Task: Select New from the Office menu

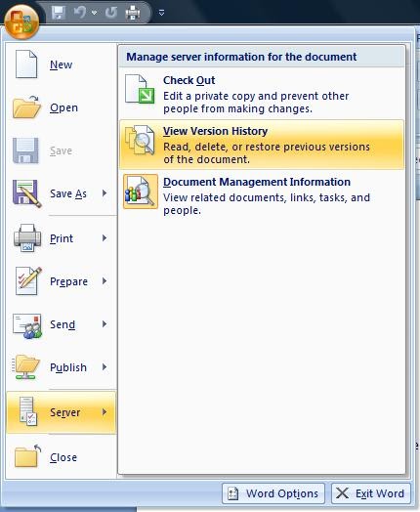Action: [61, 64]
